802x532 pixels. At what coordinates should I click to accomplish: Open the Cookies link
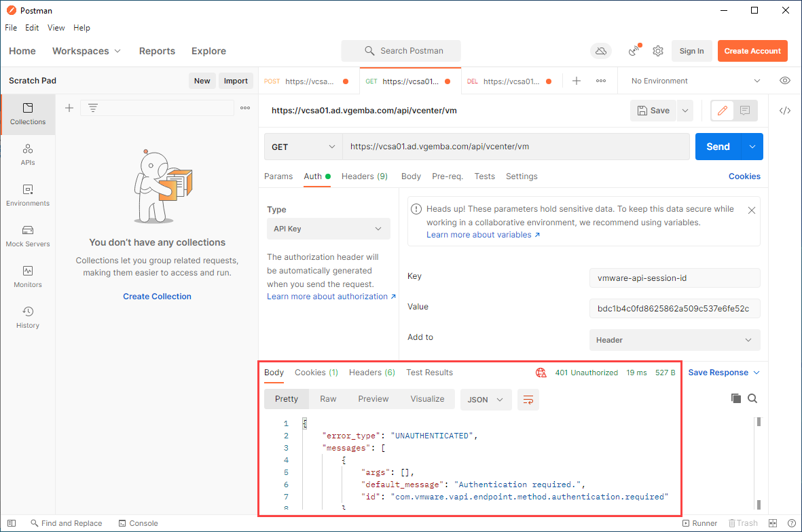click(744, 176)
